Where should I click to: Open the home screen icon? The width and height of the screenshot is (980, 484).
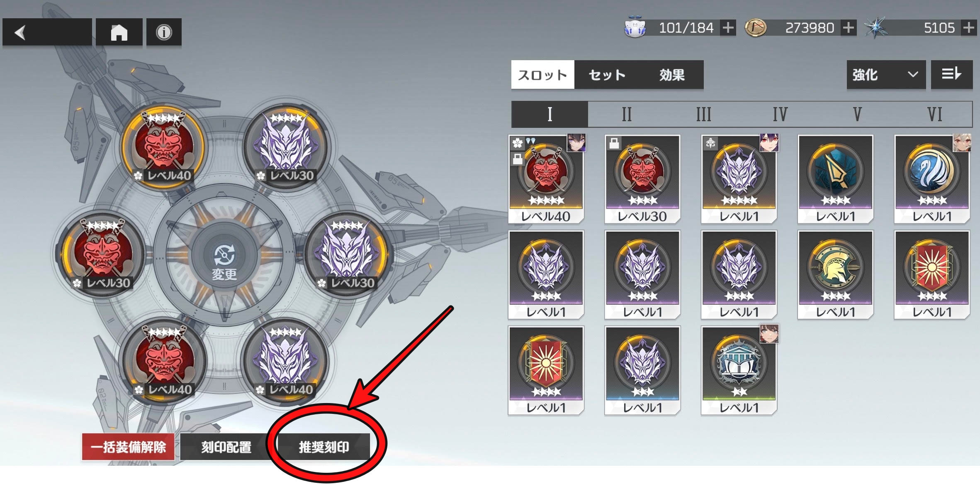tap(119, 32)
